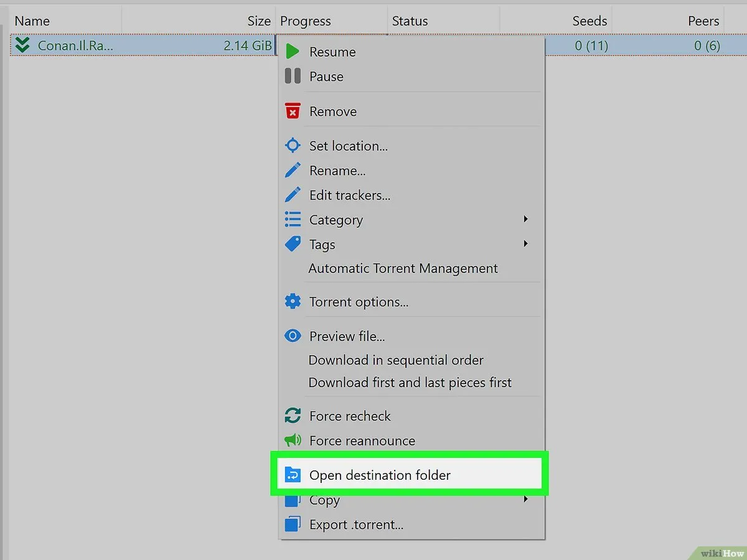
Task: Expand the Tags submenu arrow
Action: [526, 244]
